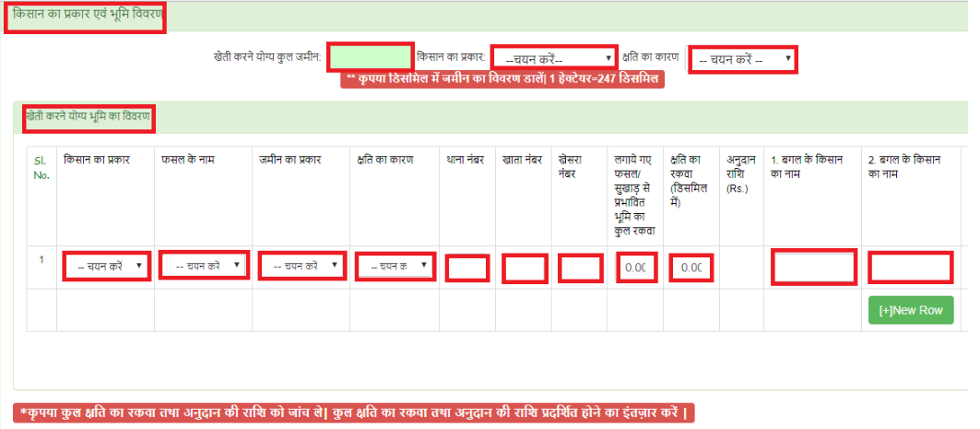
Task: Open row 1 फसल के नाम dropdown
Action: [x=204, y=266]
